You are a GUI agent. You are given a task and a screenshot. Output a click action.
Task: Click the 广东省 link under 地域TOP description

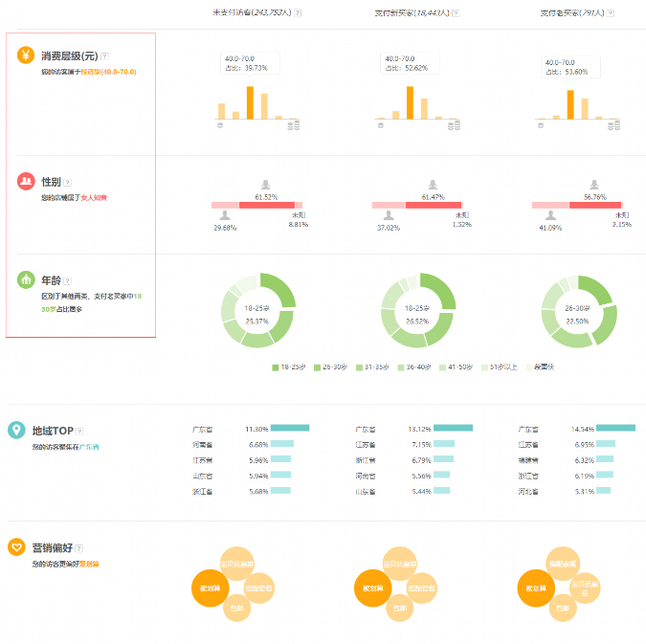tap(89, 447)
